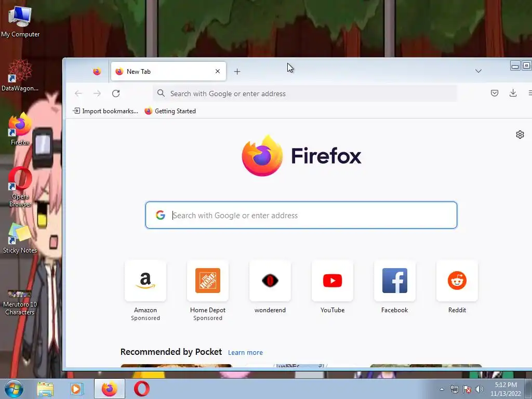Open a new tab with plus button
Image resolution: width=532 pixels, height=399 pixels.
pyautogui.click(x=237, y=72)
